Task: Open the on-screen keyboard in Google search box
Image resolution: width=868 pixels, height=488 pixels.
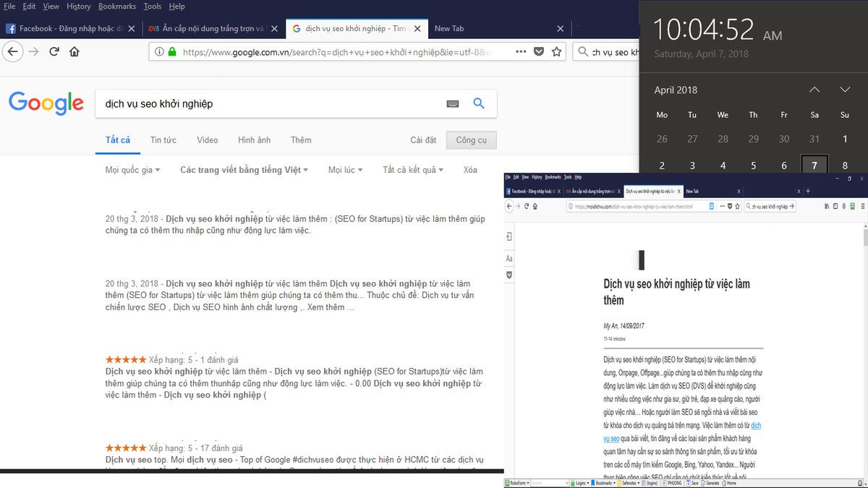Action: [453, 103]
